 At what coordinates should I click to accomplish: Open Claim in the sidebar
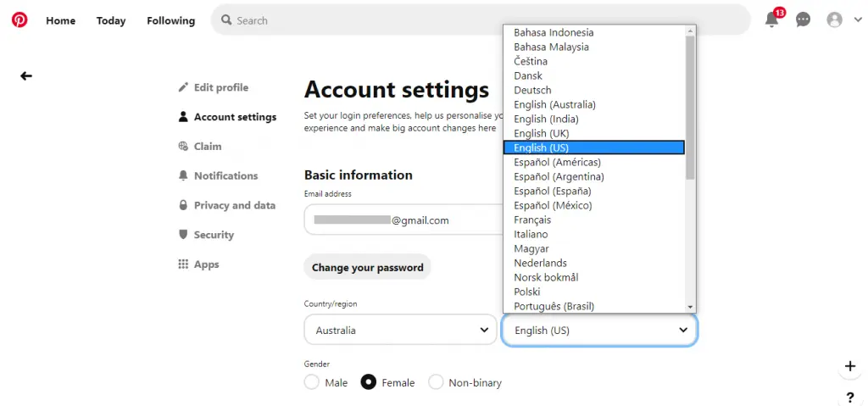pyautogui.click(x=208, y=147)
